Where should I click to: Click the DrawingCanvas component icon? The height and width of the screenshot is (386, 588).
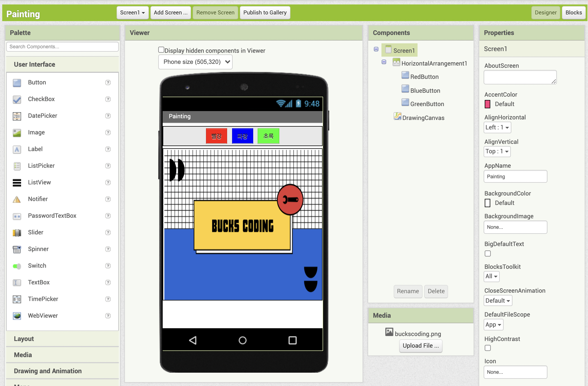(396, 117)
